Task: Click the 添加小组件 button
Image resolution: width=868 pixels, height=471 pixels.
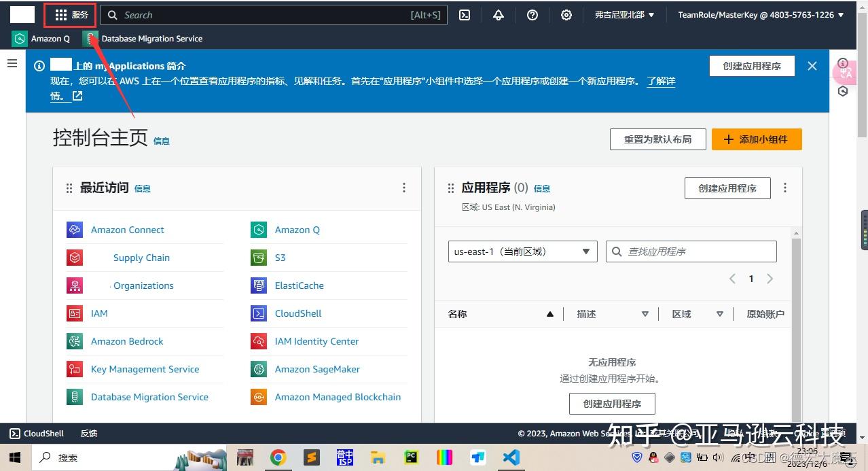Action: (x=757, y=139)
